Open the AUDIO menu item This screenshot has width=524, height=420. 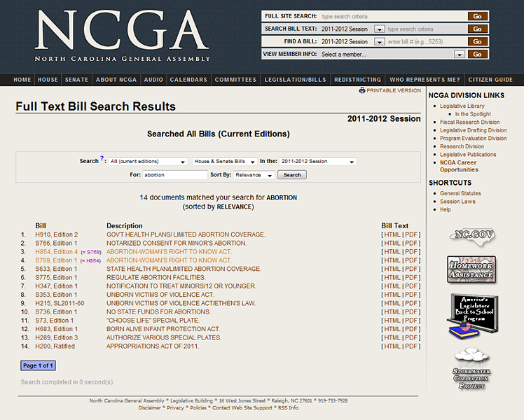153,80
